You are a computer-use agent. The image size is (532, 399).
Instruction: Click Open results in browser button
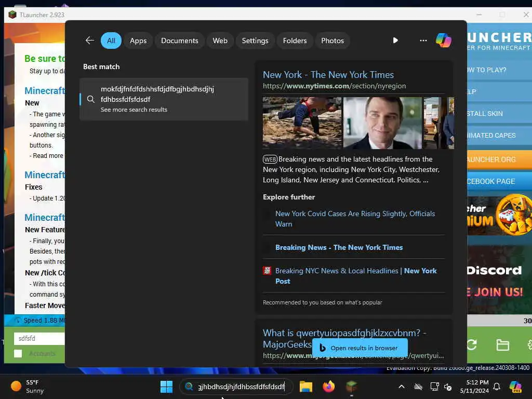pyautogui.click(x=360, y=348)
